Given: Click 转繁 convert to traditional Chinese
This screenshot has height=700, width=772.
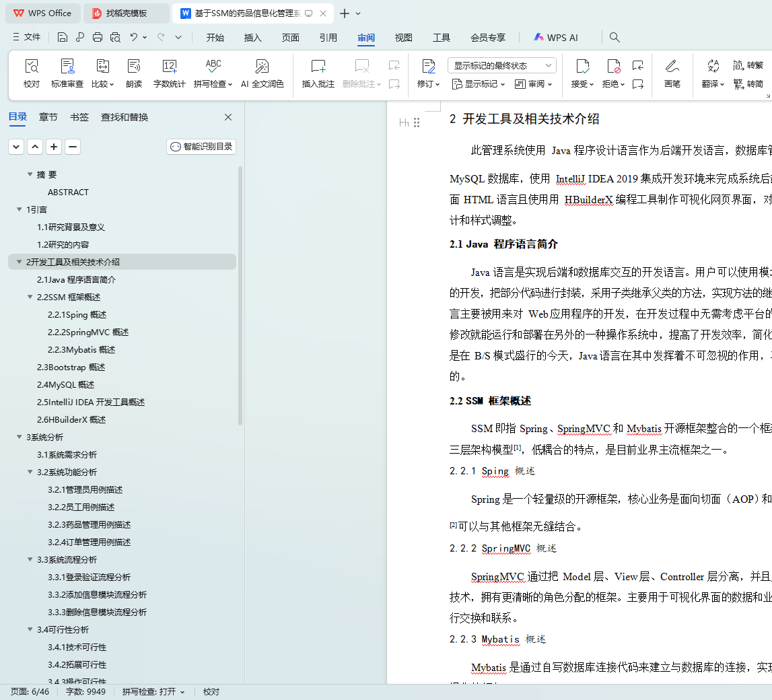Looking at the screenshot, I should tap(748, 65).
